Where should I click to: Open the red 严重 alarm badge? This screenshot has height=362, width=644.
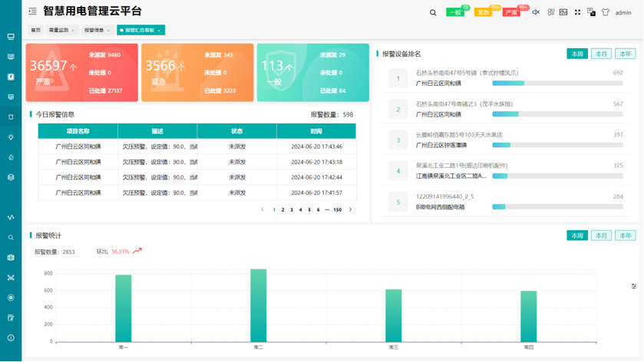click(x=511, y=12)
